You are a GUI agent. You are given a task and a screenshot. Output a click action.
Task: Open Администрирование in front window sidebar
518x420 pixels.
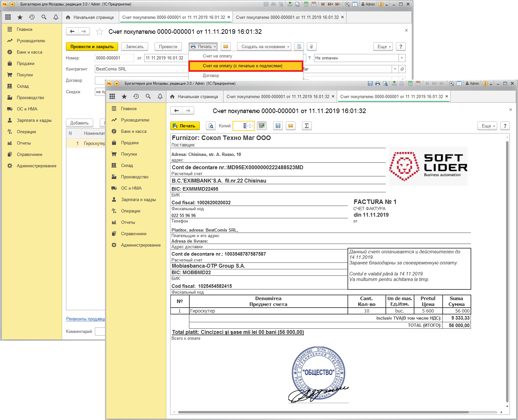tap(141, 245)
